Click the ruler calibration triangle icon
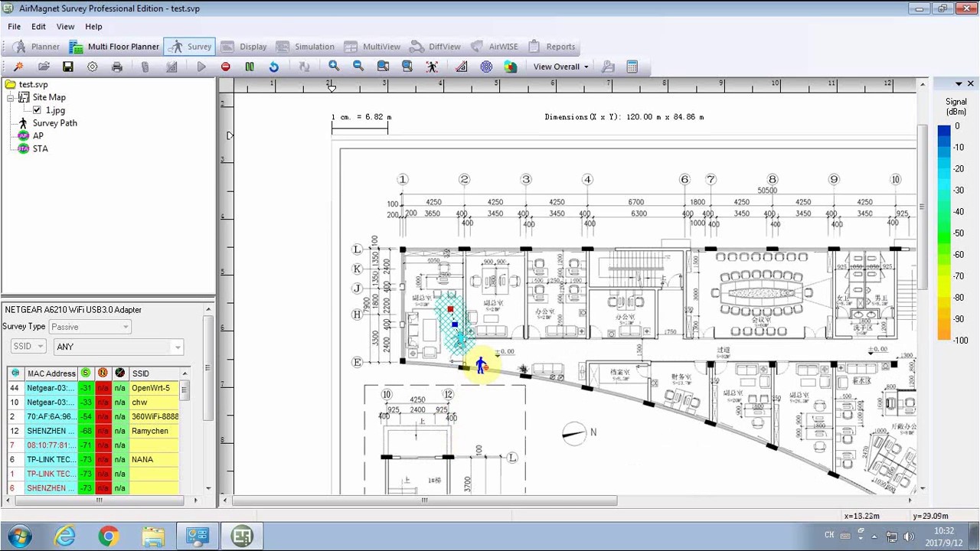This screenshot has width=980, height=551. [x=462, y=67]
